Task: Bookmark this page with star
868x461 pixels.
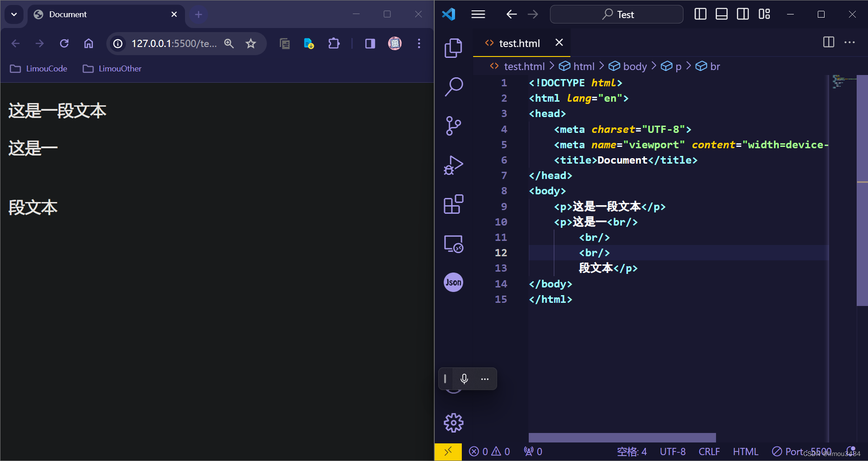Action: click(x=251, y=43)
